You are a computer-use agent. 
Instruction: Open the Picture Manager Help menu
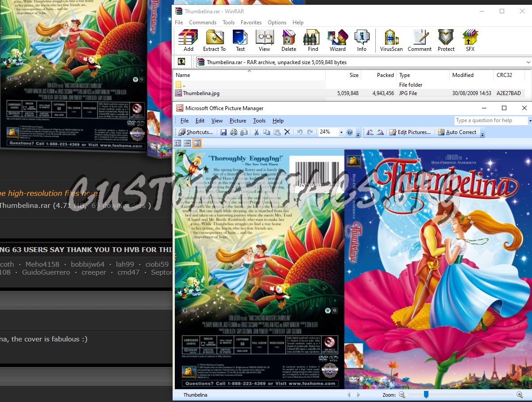278,121
